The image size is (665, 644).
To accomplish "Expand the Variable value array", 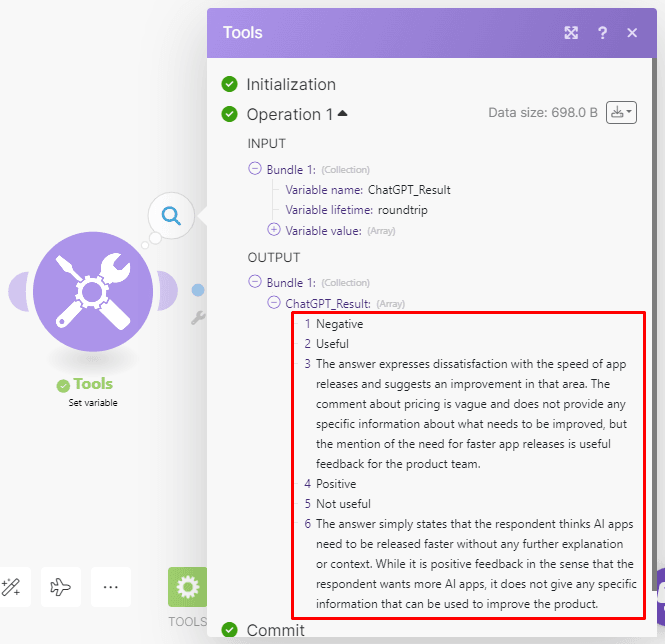I will click(x=274, y=229).
